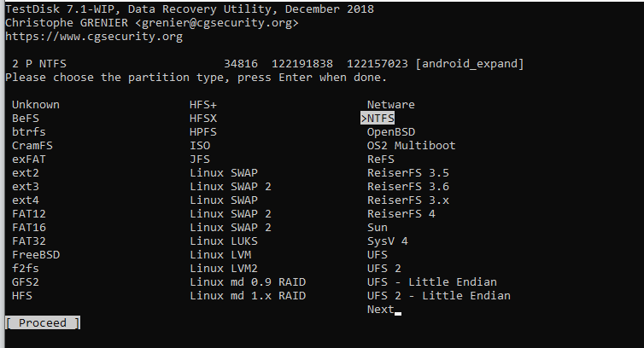Select the HFS+ filesystem type
This screenshot has height=348, width=644.
click(x=203, y=105)
